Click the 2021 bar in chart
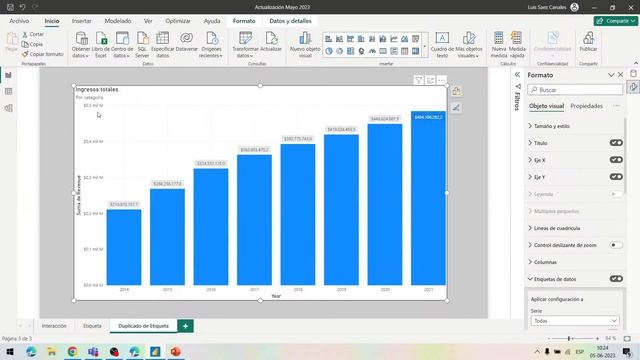Viewport: 640px width, 360px height. [428, 198]
